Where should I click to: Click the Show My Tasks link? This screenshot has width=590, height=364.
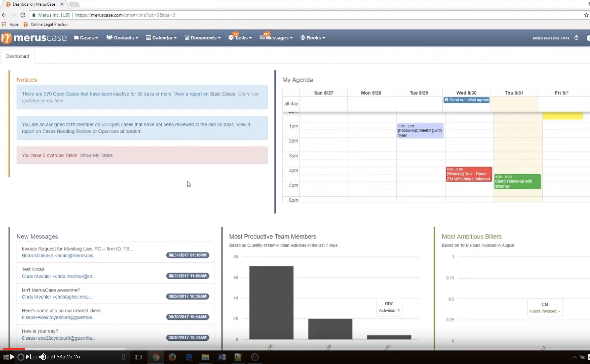pos(96,155)
